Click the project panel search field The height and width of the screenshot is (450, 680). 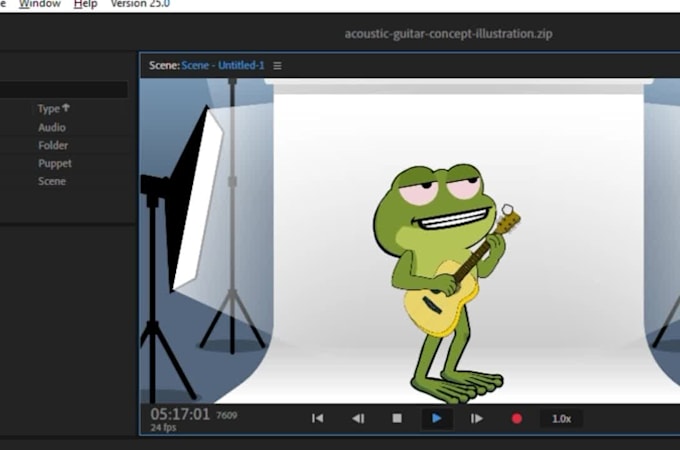pos(64,89)
